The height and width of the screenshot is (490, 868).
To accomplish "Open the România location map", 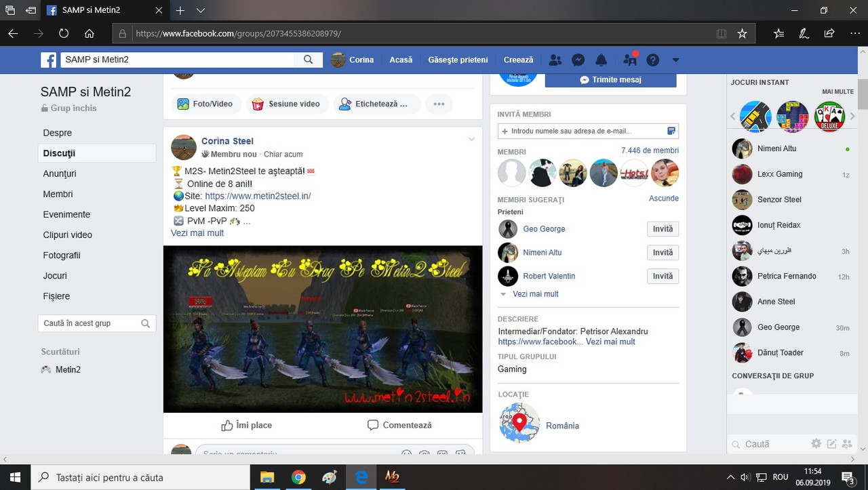I will tap(520, 424).
